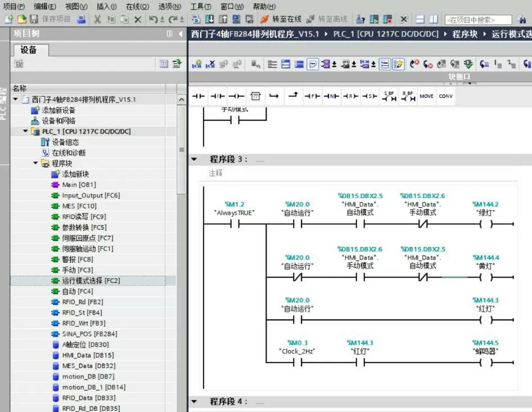The width and height of the screenshot is (532, 412).
Task: Click the 绿灯 %M144.2 output coil
Action: click(485, 224)
